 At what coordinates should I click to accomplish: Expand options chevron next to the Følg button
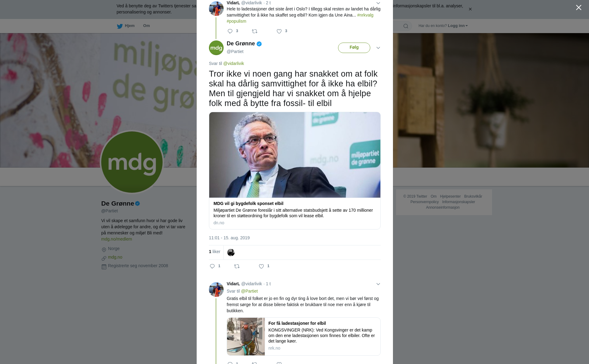[x=378, y=48]
